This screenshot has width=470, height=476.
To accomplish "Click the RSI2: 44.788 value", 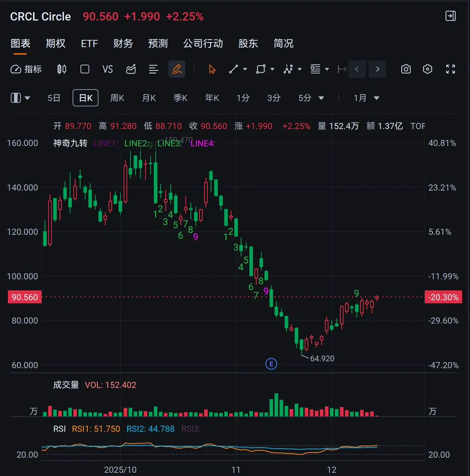I will click(x=150, y=429).
